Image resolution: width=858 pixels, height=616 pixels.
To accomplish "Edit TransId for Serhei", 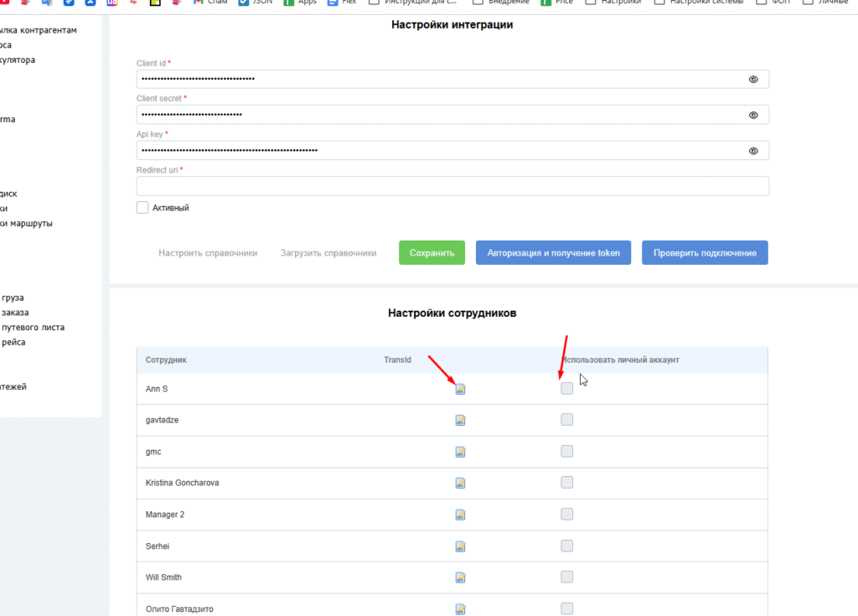I will 460,546.
